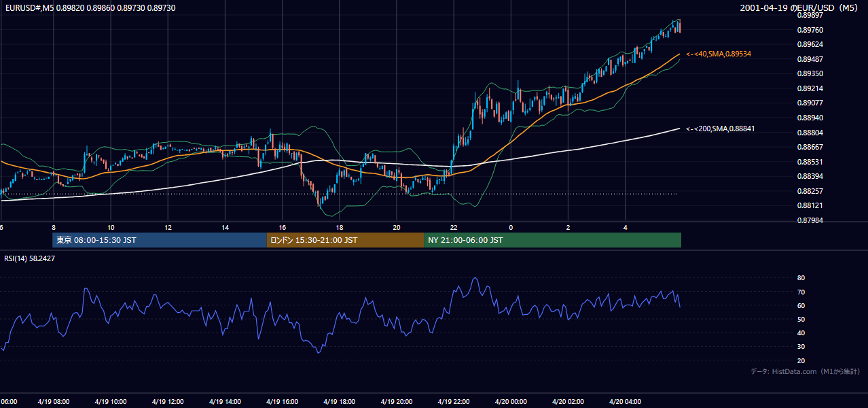Click RSI scale level 60
This screenshot has height=408, width=868.
click(801, 305)
